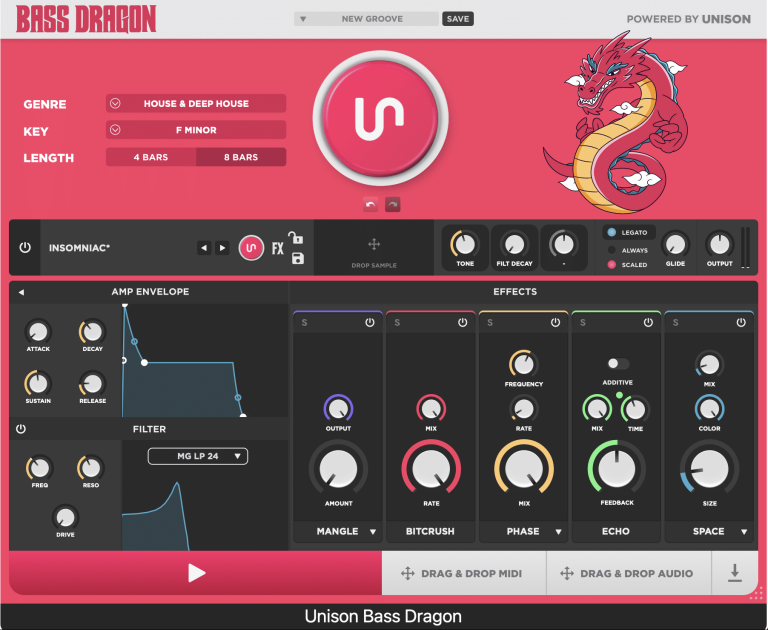Select the Legato glide option

coord(628,232)
